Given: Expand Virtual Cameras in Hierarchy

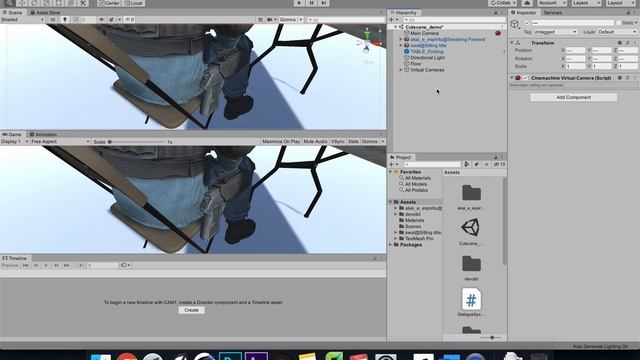Looking at the screenshot, I should (x=401, y=70).
